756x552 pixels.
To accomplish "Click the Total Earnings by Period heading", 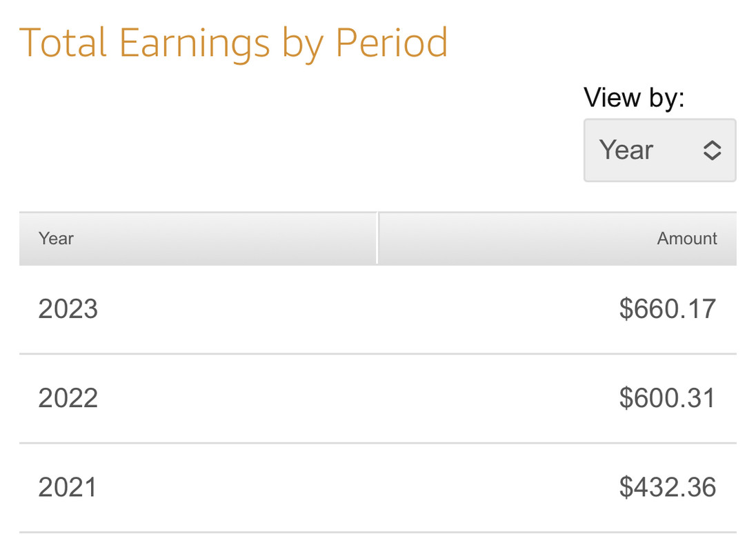I will click(x=233, y=44).
